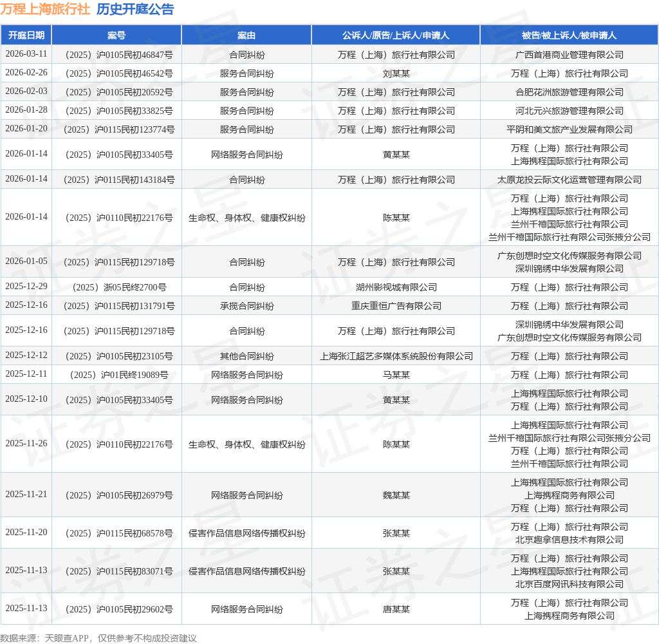Click cause 侵害作品信息网络传播权纠纷 in 2025-11-20 row
The height and width of the screenshot is (644, 659).
point(246,533)
